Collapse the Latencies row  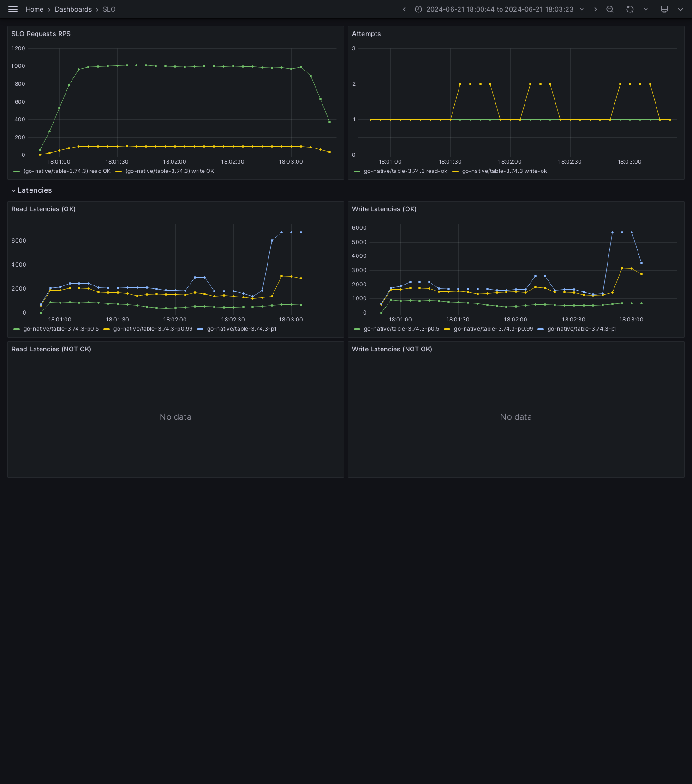coord(32,190)
